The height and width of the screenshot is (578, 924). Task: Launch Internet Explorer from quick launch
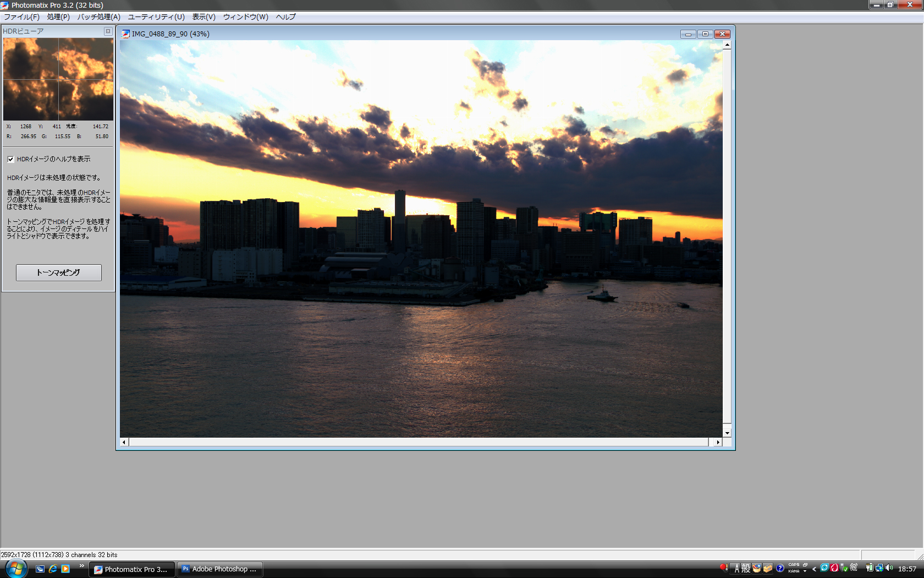point(53,569)
